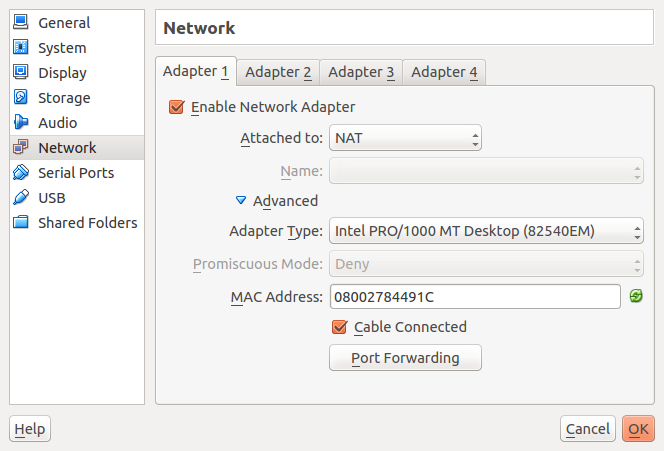Switch to the Adapter 4 tab
Screen dimensions: 664x451
pyautogui.click(x=444, y=72)
